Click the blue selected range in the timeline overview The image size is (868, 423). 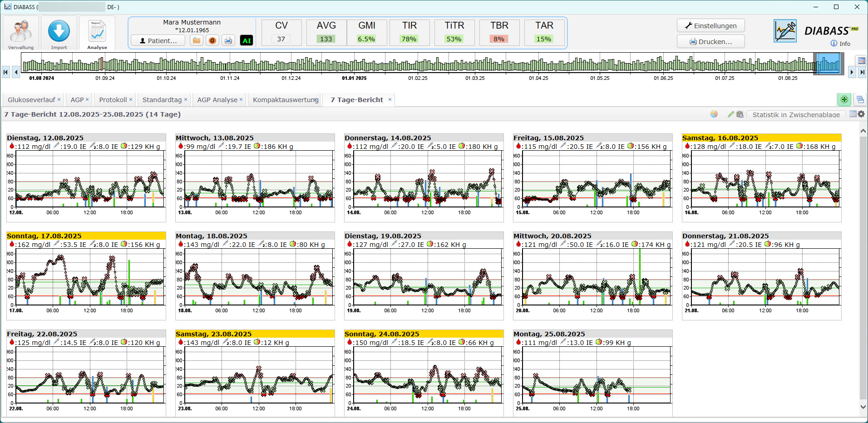(x=829, y=64)
